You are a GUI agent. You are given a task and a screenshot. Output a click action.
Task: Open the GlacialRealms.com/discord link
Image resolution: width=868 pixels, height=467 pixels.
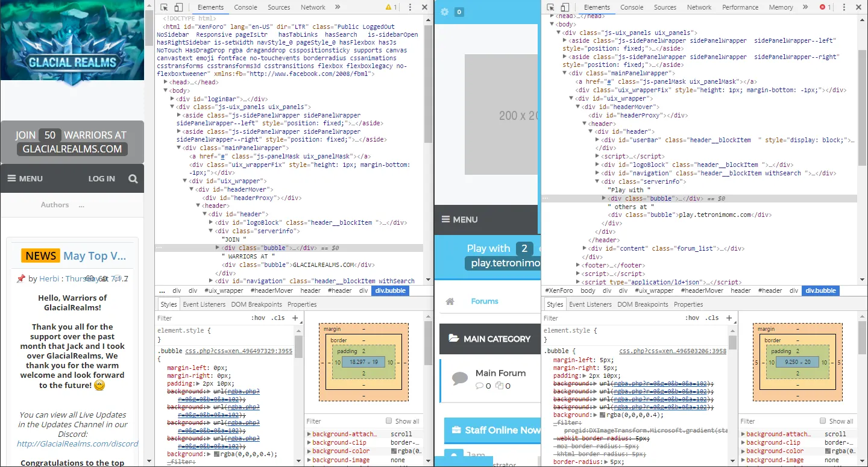[78, 444]
